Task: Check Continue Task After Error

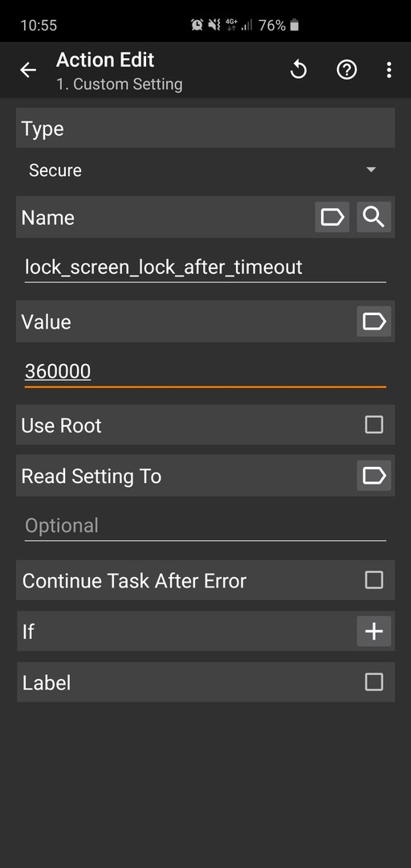Action: pyautogui.click(x=374, y=580)
